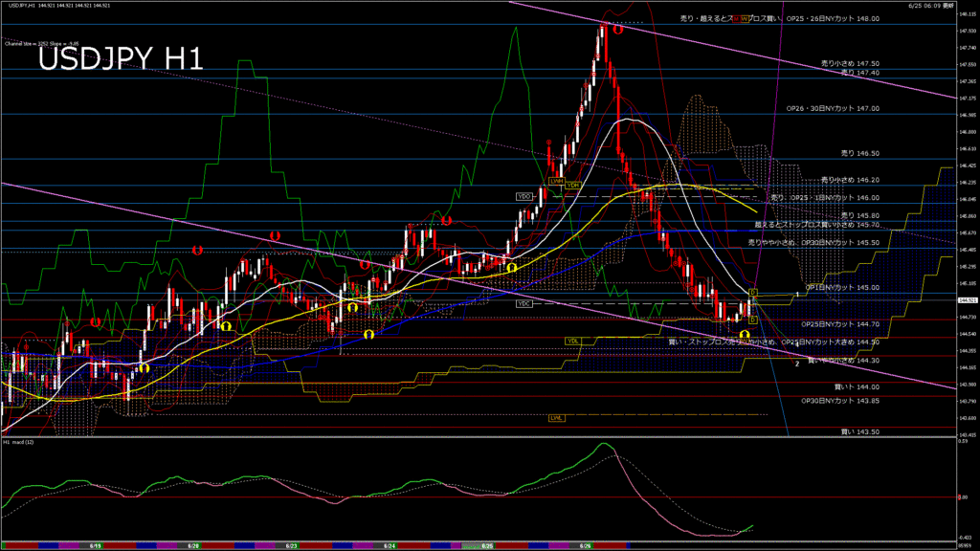980x551 pixels.
Task: Click the projection number 2 label
Action: point(797,364)
